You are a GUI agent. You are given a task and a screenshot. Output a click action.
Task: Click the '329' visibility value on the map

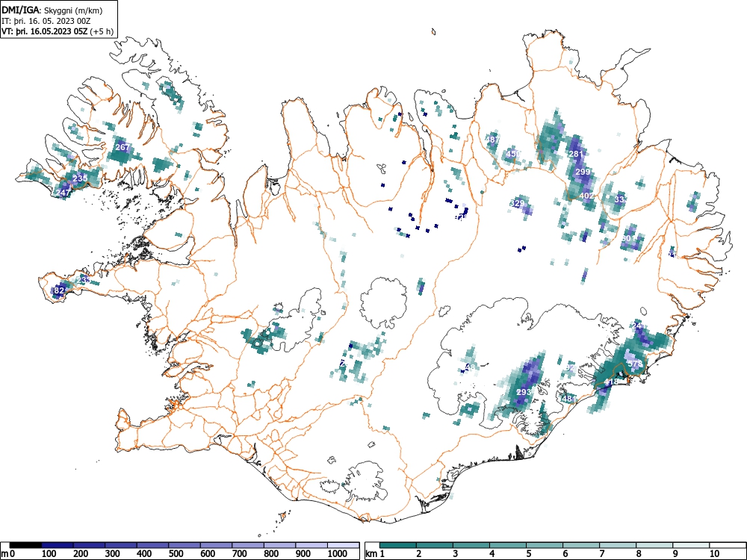[x=517, y=203]
